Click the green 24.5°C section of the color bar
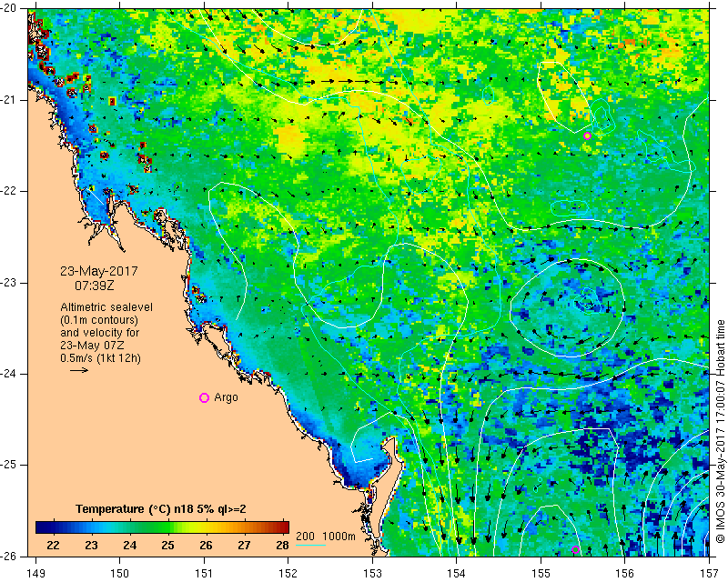 pyautogui.click(x=148, y=527)
